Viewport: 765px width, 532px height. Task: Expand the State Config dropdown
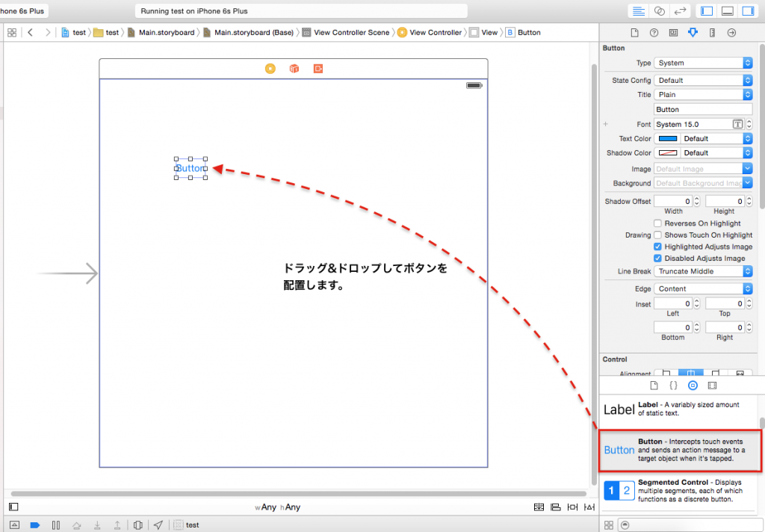click(x=703, y=81)
